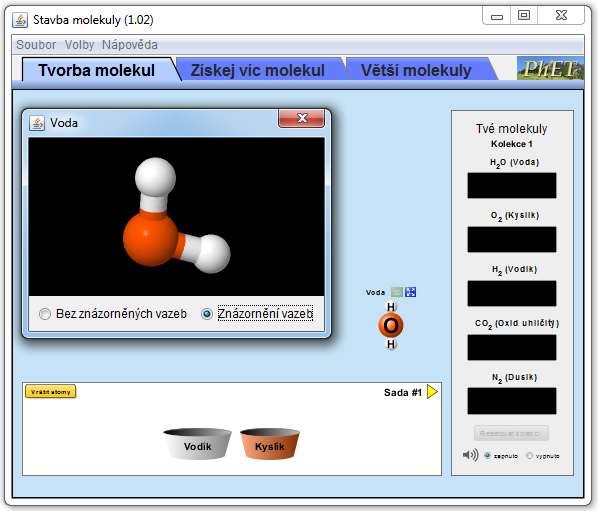Viewport: 598px width, 511px height.
Task: Select Znázornění vazeb radio button
Action: coord(207,314)
